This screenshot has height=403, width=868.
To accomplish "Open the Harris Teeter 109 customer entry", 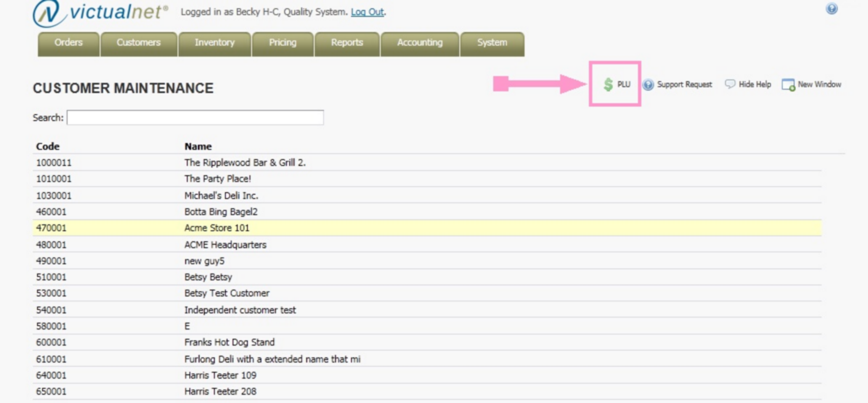I will pyautogui.click(x=220, y=375).
